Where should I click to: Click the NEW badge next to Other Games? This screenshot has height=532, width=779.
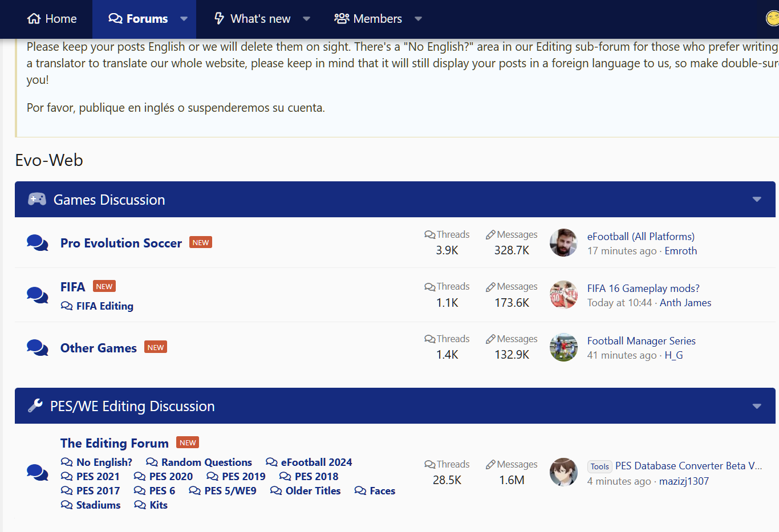156,347
